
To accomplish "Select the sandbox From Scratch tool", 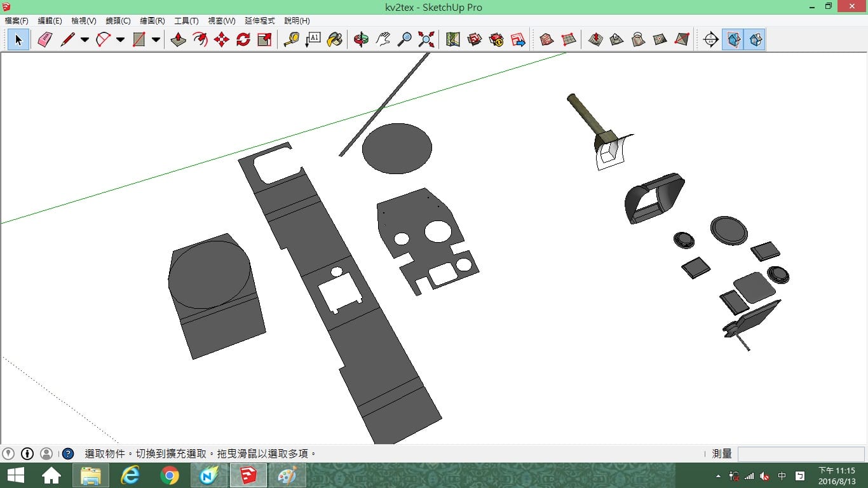I will coord(569,40).
